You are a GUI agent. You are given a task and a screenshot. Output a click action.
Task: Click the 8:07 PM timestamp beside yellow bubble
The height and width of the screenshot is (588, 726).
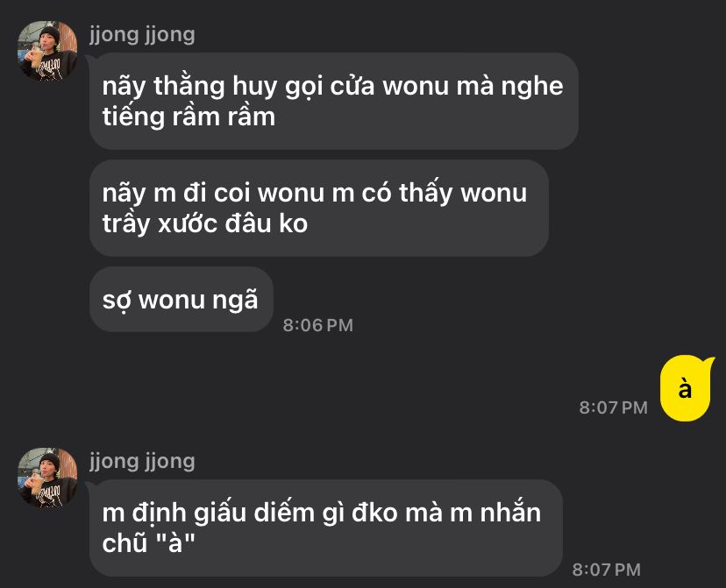click(x=613, y=407)
